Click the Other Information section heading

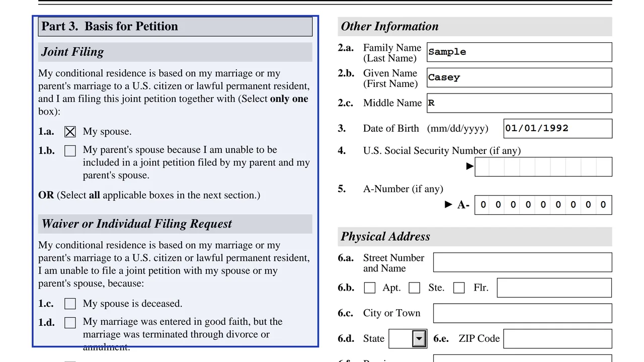point(475,27)
